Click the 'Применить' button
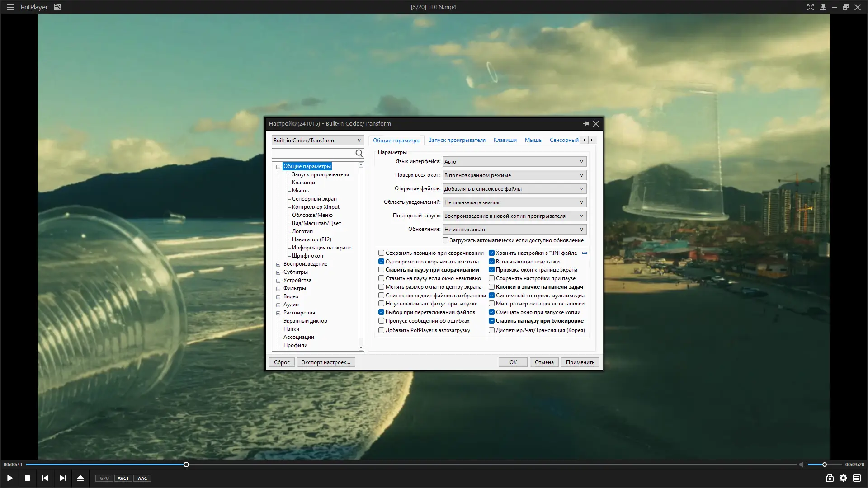The height and width of the screenshot is (488, 868). point(580,362)
